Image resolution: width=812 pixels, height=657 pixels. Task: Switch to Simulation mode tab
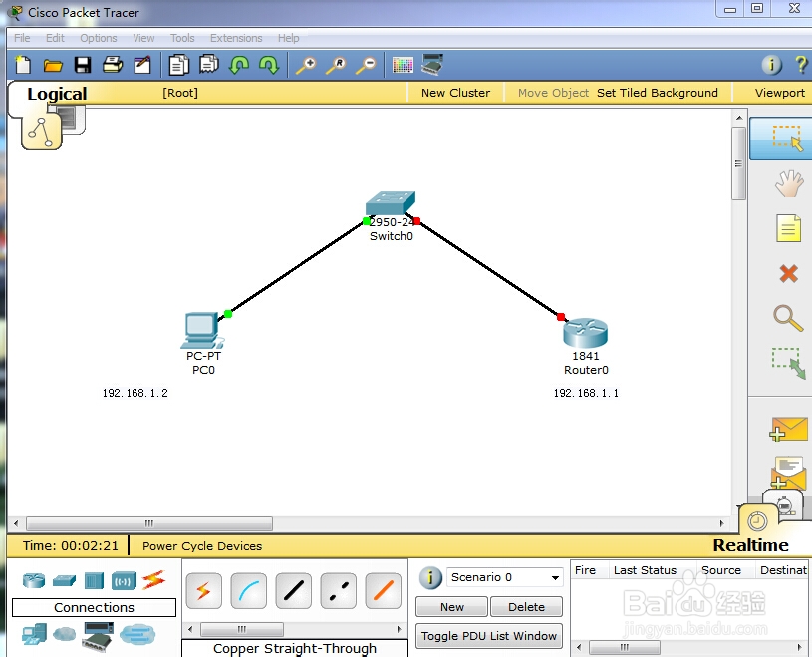(785, 503)
